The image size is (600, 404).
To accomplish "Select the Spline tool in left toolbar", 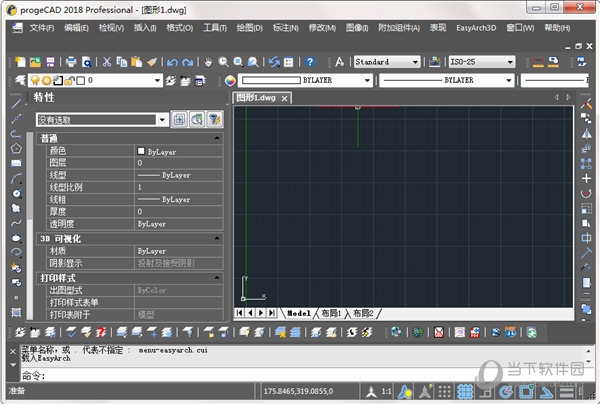I will [x=16, y=223].
